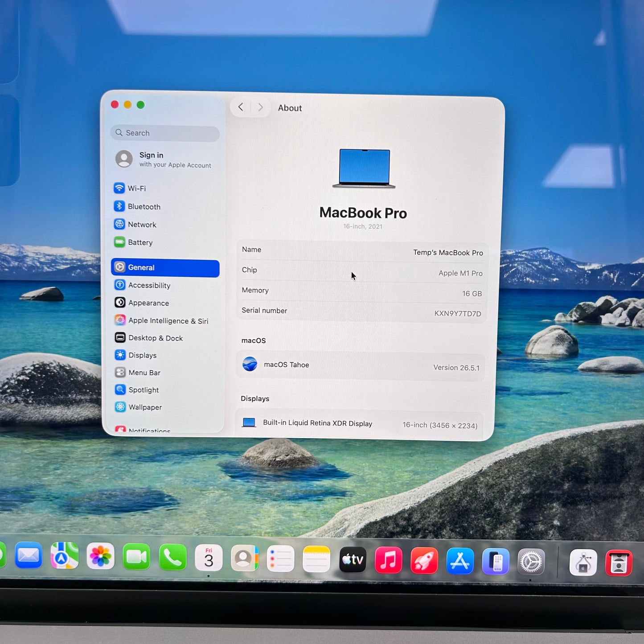The width and height of the screenshot is (644, 644).
Task: Click Version 26.5.1 text
Action: [456, 368]
